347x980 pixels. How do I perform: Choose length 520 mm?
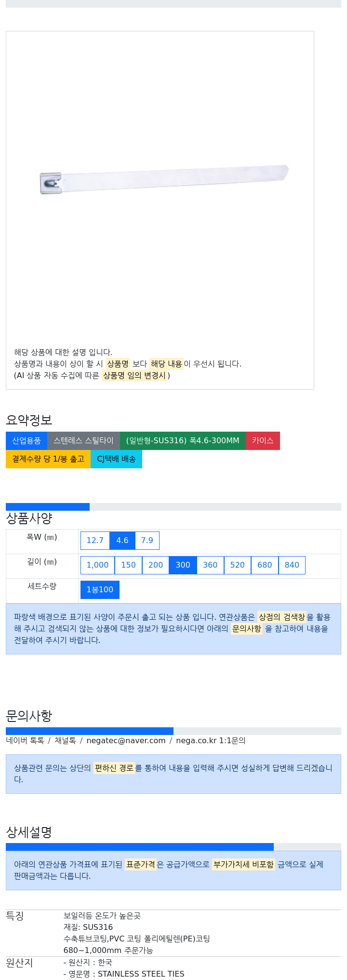(x=237, y=565)
